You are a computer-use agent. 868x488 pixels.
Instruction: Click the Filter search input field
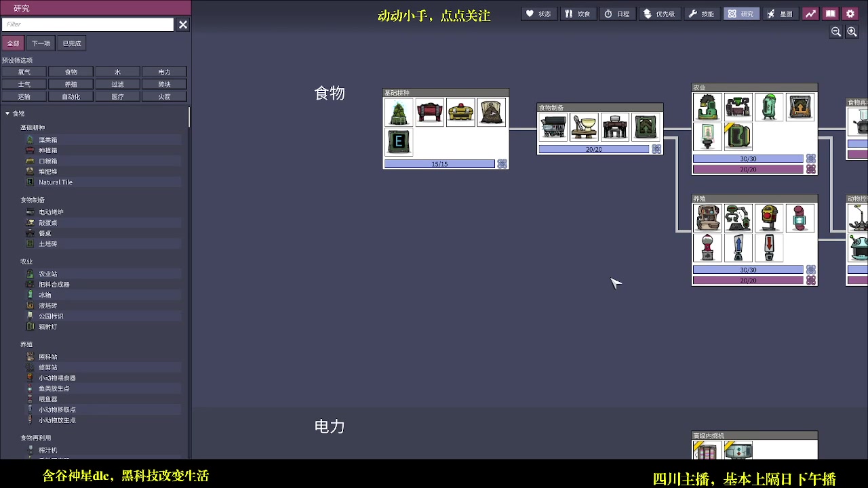pyautogui.click(x=88, y=24)
